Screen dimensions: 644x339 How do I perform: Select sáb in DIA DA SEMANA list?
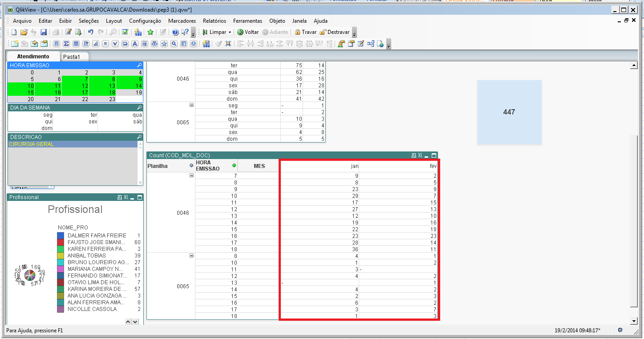click(120, 121)
